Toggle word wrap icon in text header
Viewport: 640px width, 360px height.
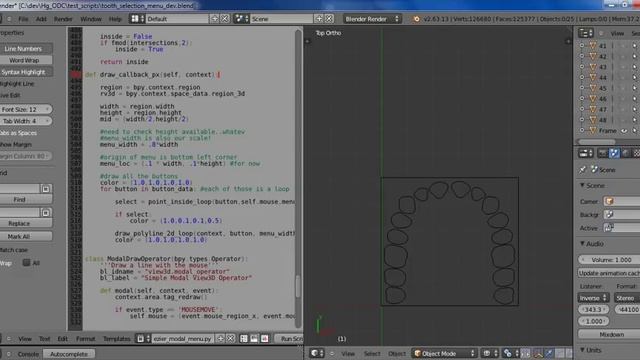[x=254, y=339]
